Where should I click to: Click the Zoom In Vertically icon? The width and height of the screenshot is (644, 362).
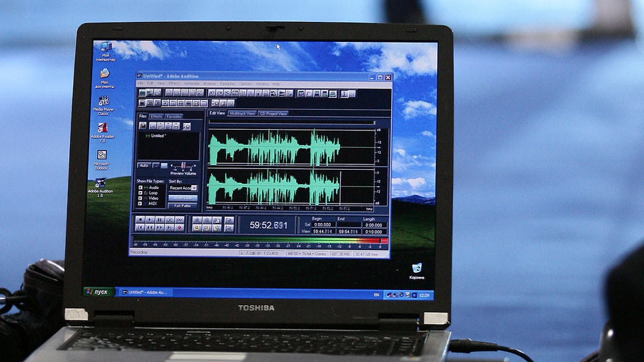[x=229, y=220]
